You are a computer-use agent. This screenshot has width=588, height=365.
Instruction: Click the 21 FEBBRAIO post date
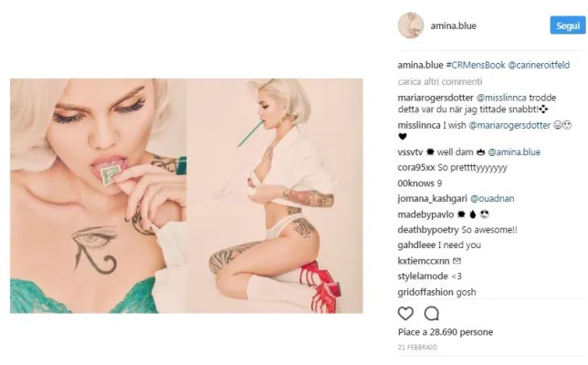click(417, 348)
